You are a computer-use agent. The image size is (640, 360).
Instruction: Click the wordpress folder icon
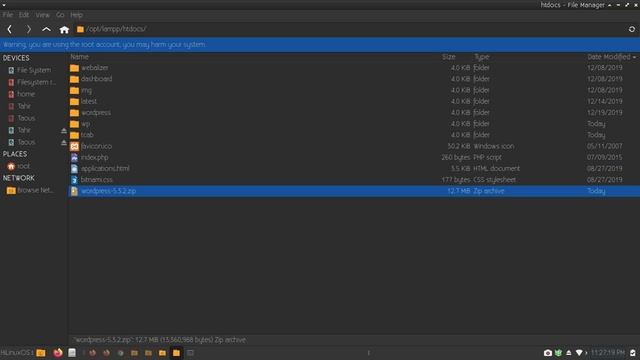pyautogui.click(x=74, y=113)
